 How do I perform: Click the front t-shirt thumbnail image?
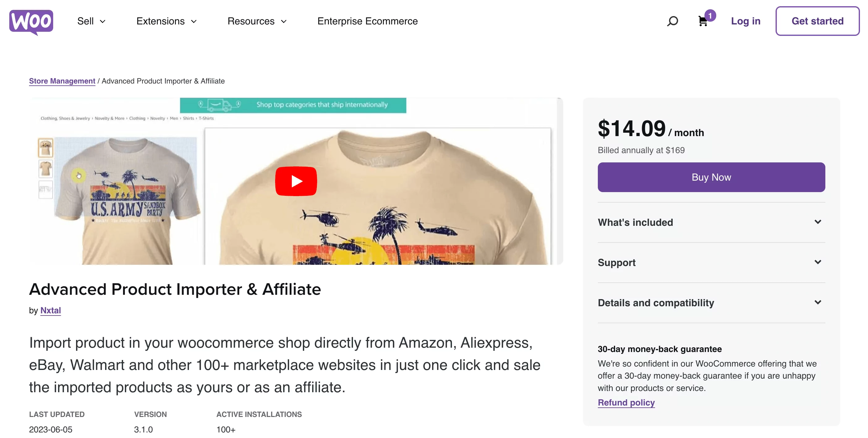(x=46, y=148)
